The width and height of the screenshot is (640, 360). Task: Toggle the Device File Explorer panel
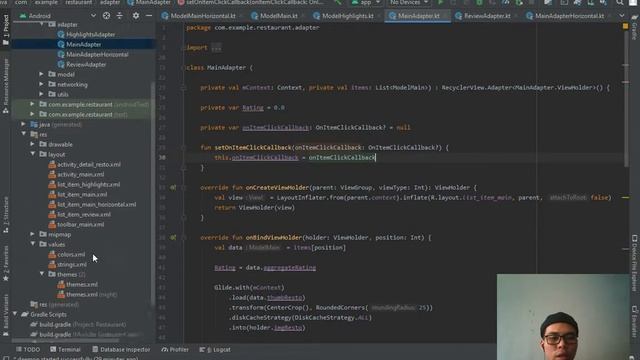pyautogui.click(x=634, y=263)
